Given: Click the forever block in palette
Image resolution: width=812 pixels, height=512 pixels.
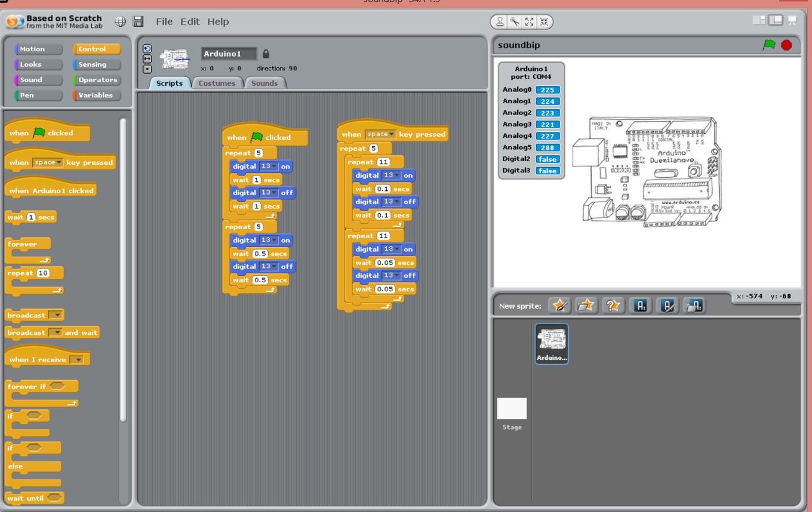Looking at the screenshot, I should point(28,251).
